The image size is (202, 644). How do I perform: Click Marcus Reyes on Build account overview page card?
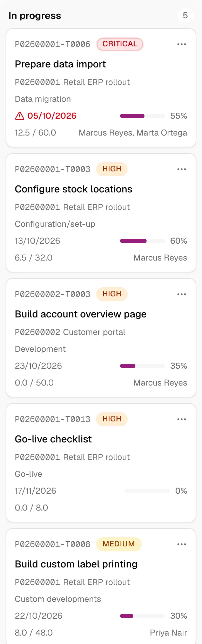click(160, 383)
